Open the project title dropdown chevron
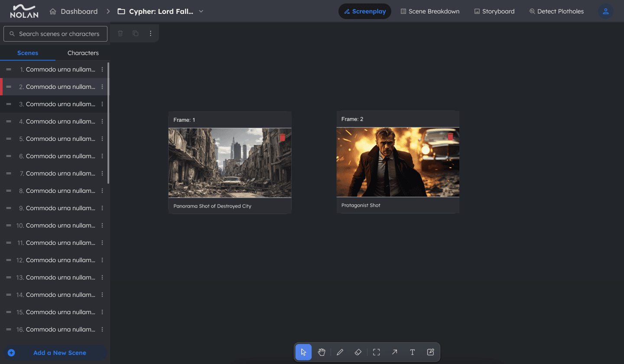The width and height of the screenshot is (624, 364). click(x=201, y=11)
